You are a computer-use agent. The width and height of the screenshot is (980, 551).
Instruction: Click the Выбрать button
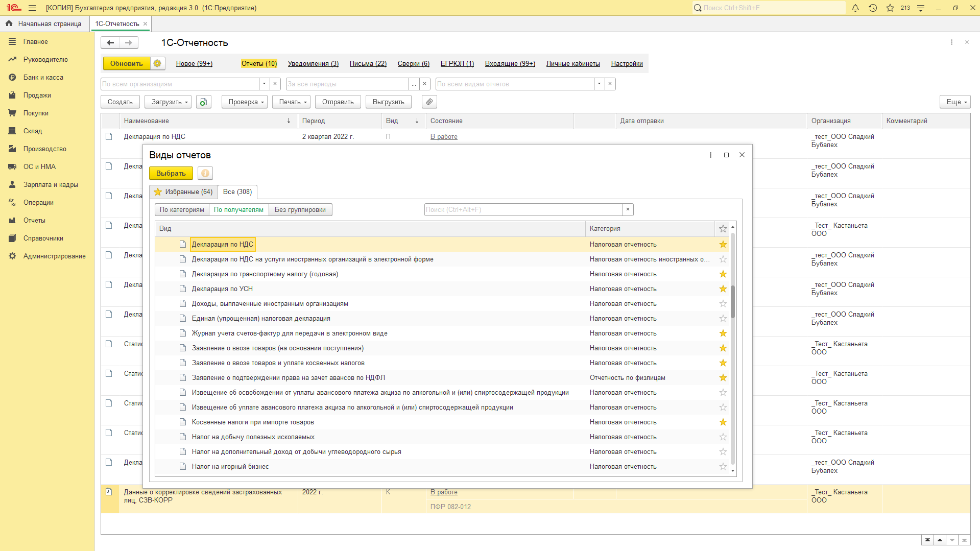pyautogui.click(x=171, y=173)
